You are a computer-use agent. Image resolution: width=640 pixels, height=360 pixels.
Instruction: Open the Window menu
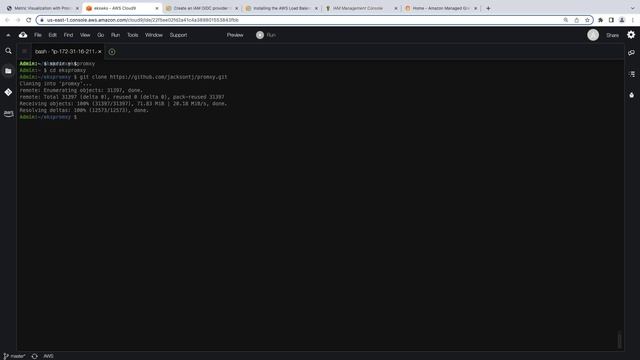(x=154, y=35)
